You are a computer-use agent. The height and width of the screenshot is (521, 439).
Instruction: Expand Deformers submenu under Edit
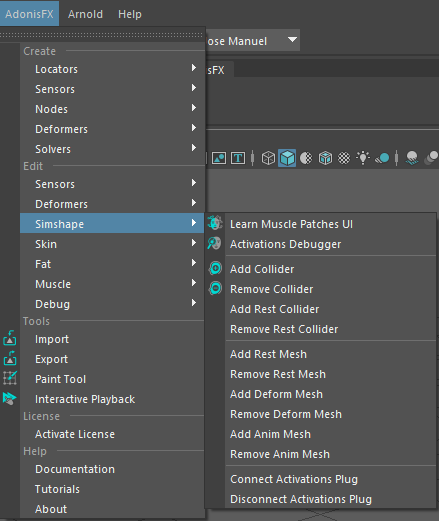point(112,204)
